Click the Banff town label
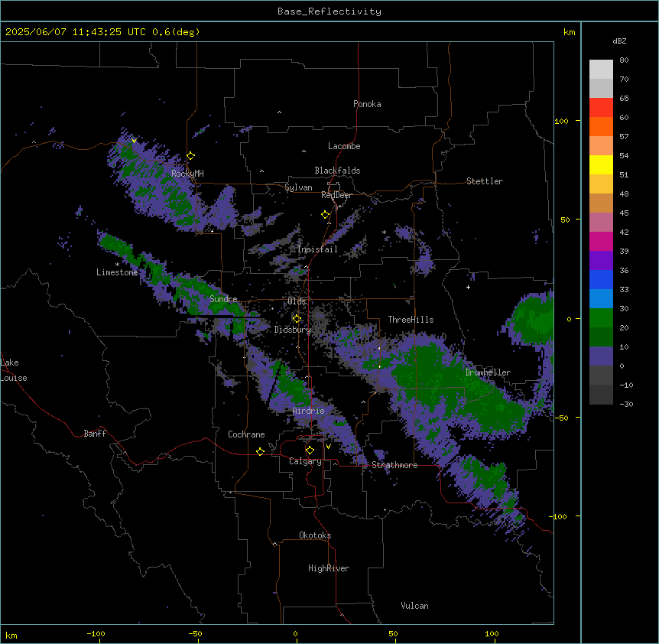 (95, 434)
